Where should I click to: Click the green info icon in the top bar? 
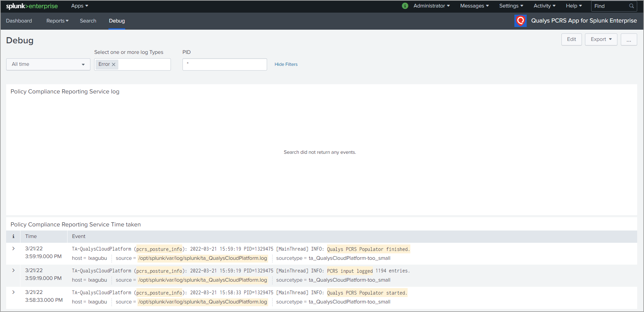[405, 6]
